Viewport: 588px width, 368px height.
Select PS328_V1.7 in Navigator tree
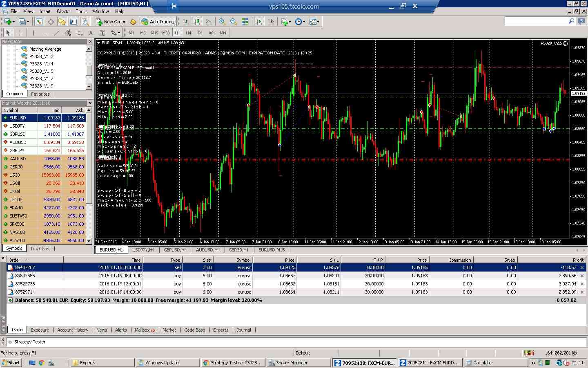click(41, 79)
